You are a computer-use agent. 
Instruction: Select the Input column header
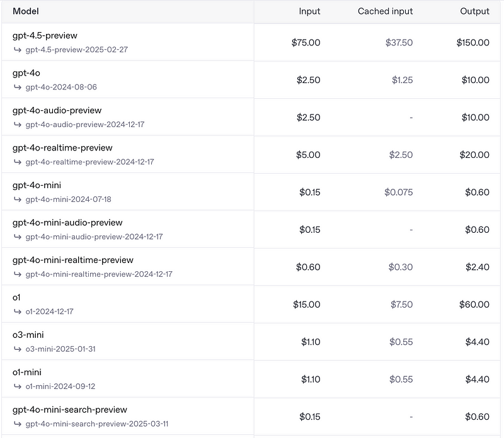pos(309,11)
